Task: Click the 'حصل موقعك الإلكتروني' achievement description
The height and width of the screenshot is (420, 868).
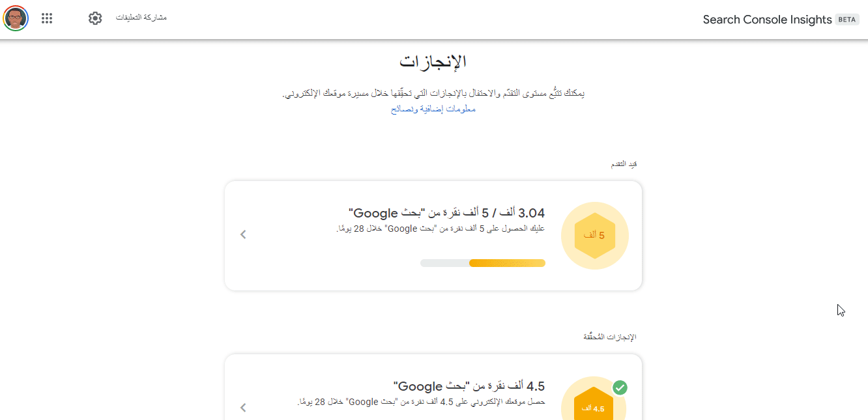Action: pos(420,402)
